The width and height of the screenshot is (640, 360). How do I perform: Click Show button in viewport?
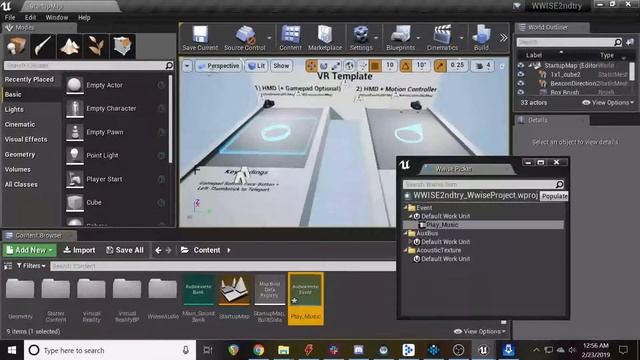[x=281, y=66]
